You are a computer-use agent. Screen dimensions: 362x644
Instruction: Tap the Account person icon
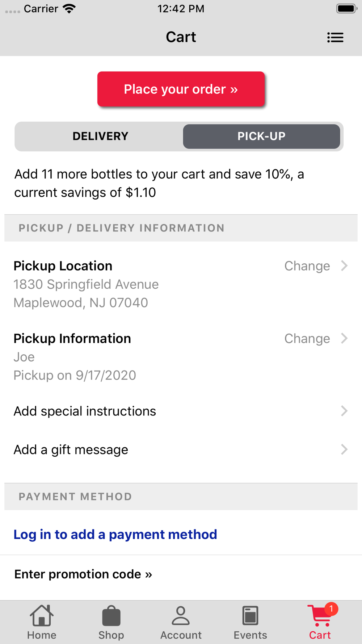181,616
